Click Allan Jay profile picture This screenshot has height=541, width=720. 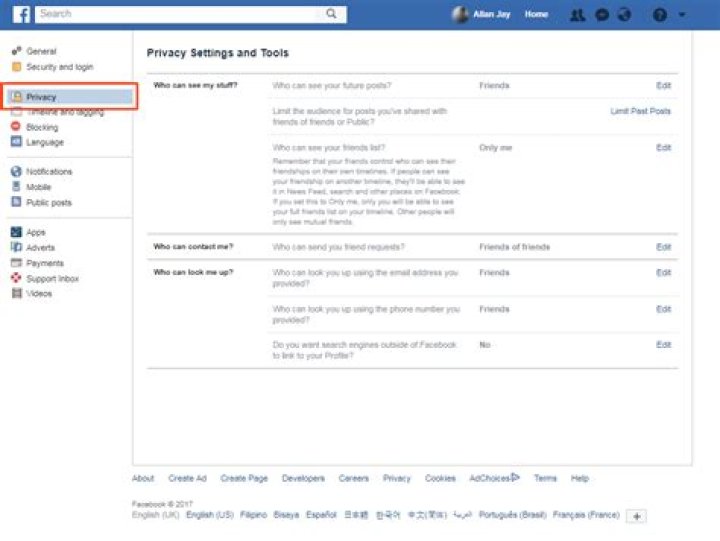[x=460, y=15]
